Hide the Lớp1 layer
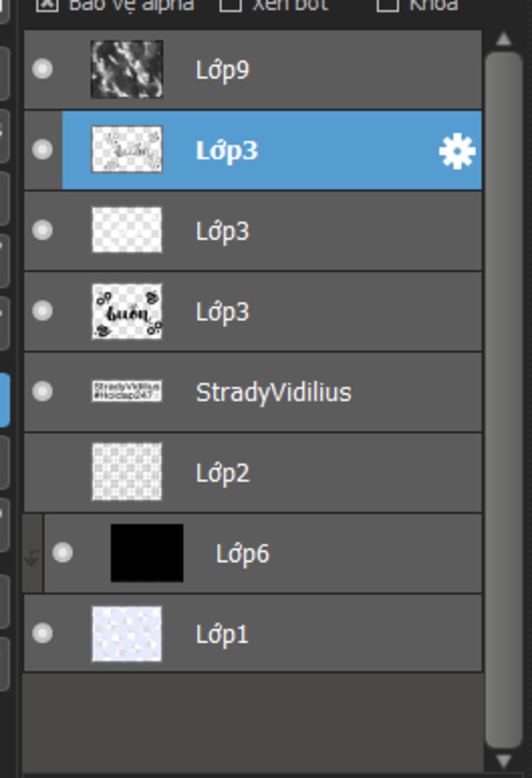Screen dimensions: 532x778 coord(42,633)
